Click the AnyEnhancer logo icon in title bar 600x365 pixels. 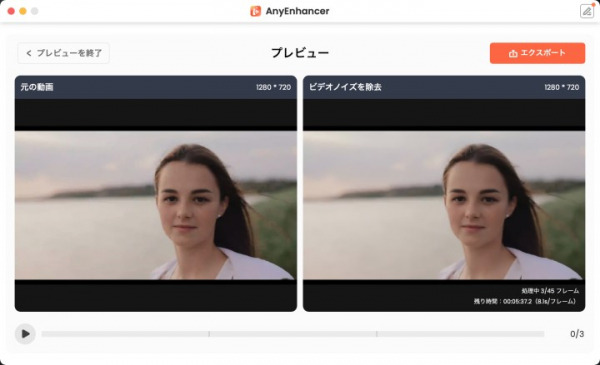coord(255,11)
